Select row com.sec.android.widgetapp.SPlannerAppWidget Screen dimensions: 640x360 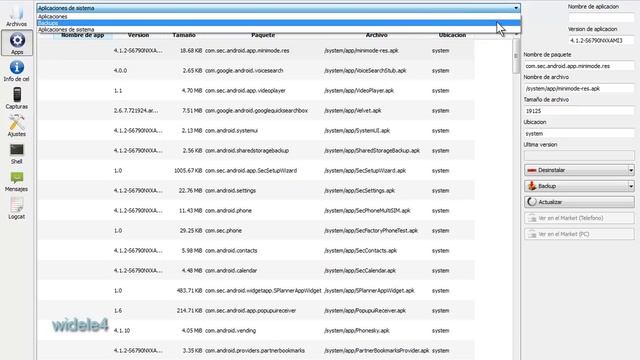point(256,291)
